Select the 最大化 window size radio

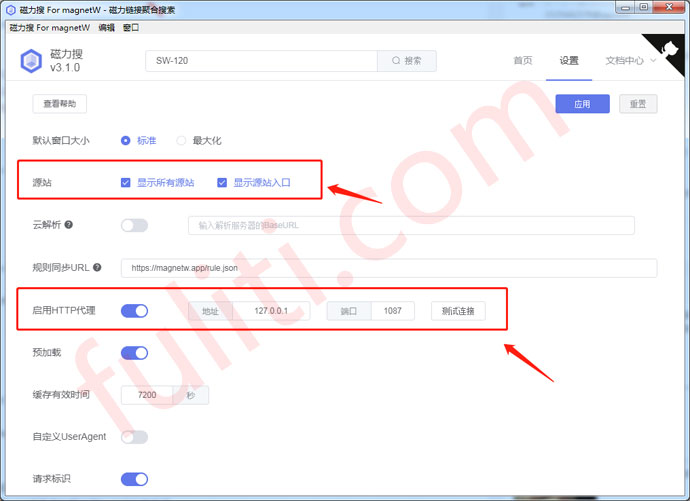tap(181, 141)
